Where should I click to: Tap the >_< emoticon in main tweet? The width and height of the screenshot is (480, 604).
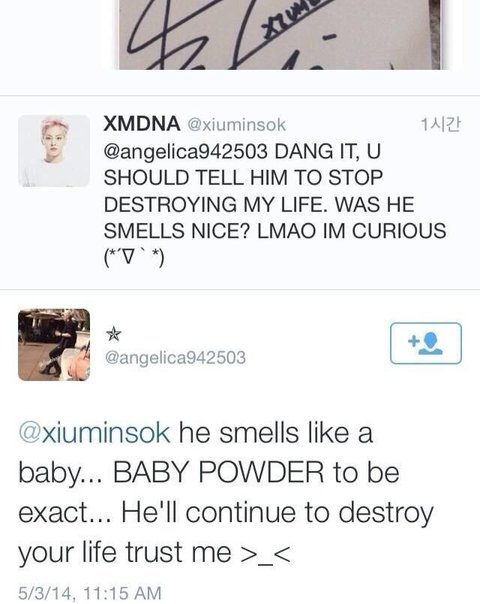pyautogui.click(x=265, y=553)
